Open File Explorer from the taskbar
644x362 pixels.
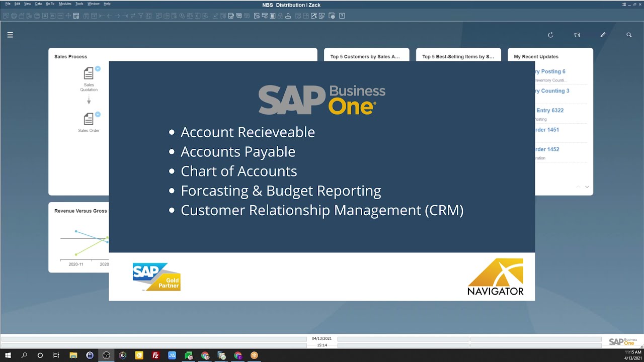(73, 355)
